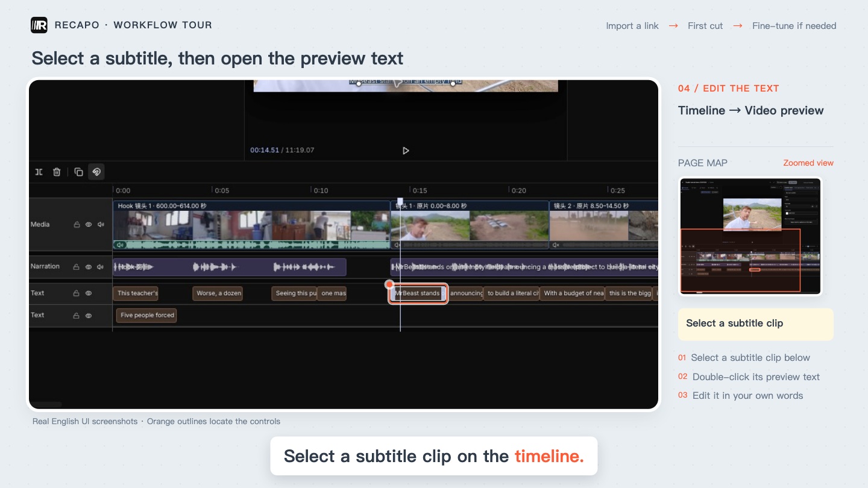Click the horizontal scrollbar under the timeline
Viewport: 868px width, 488px height.
click(46, 404)
